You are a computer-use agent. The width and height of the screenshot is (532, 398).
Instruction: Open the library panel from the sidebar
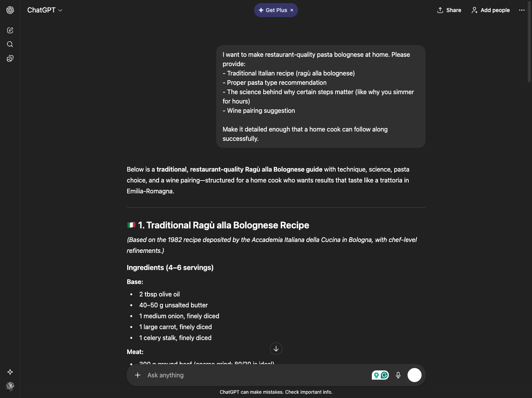pyautogui.click(x=10, y=58)
